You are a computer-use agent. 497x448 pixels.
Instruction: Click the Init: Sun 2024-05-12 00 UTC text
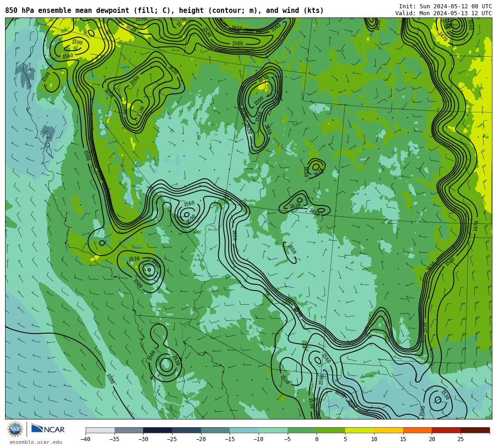pyautogui.click(x=445, y=6)
